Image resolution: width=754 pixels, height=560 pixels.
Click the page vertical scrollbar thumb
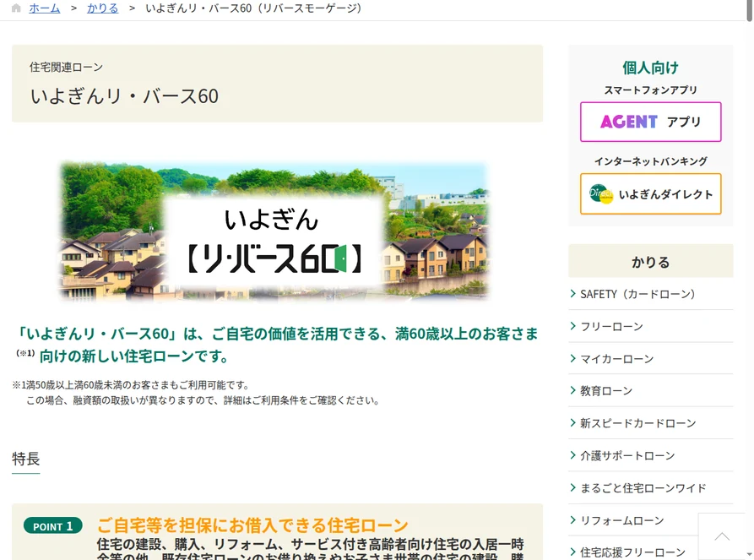click(749, 11)
